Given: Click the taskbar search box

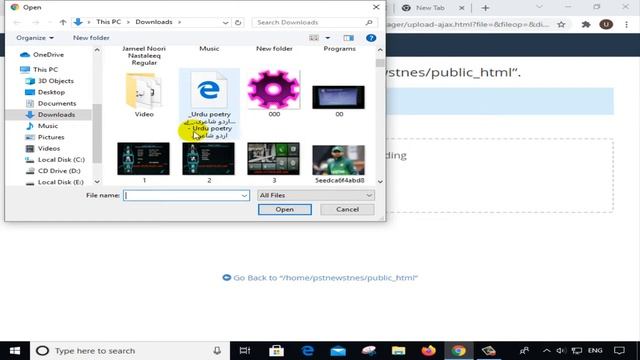Looking at the screenshot, I should (x=130, y=351).
